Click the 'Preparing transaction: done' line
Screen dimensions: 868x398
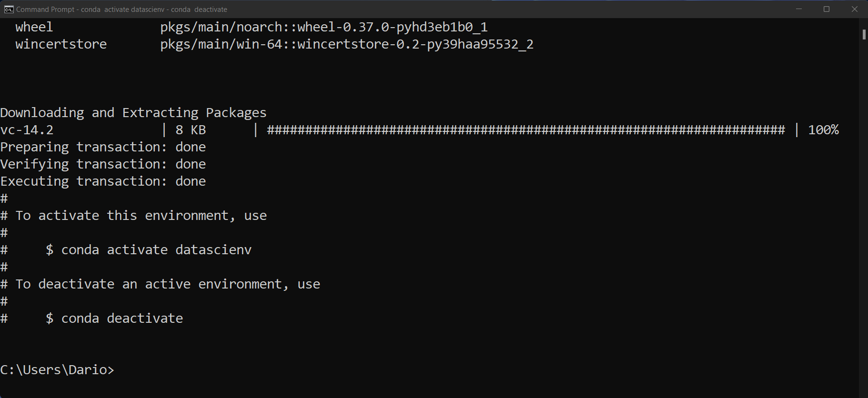pyautogui.click(x=103, y=147)
